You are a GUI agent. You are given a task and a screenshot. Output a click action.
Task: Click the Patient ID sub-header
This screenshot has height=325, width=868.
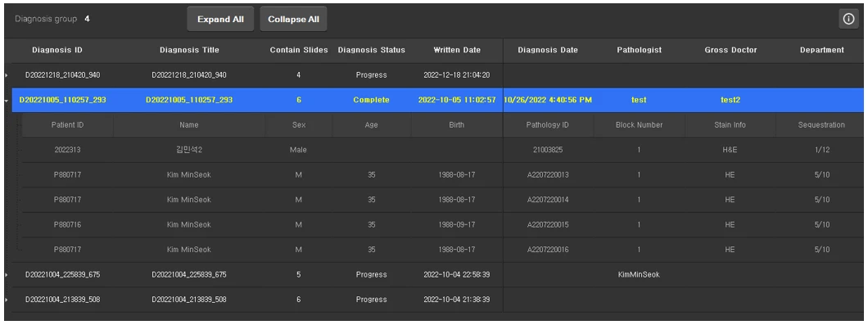(67, 125)
